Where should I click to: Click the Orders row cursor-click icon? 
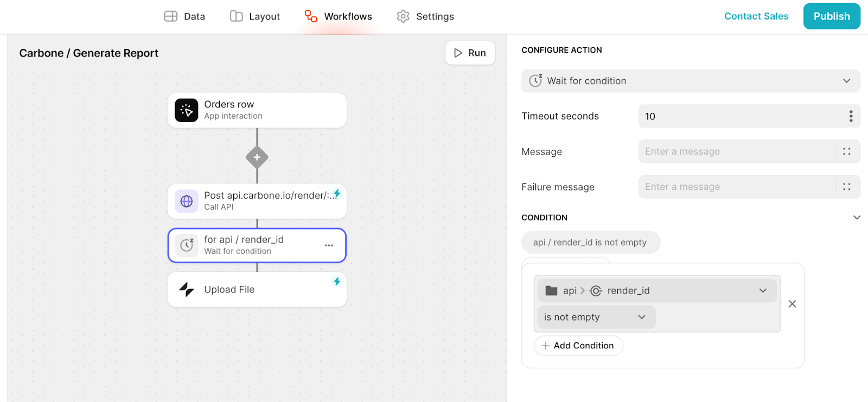[x=186, y=110]
